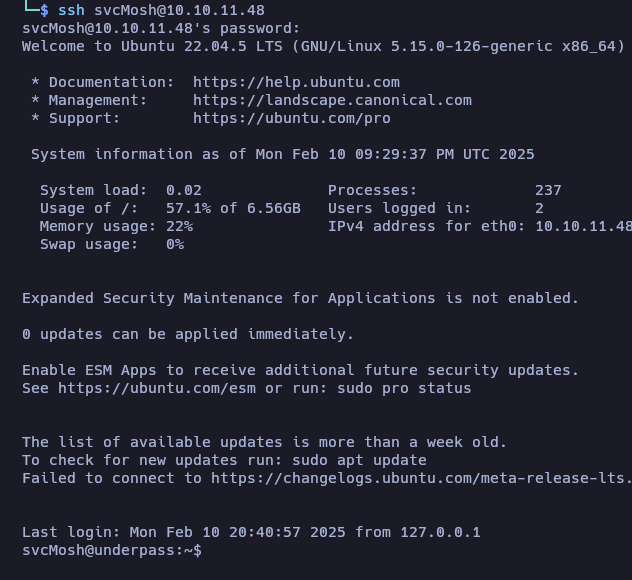The width and height of the screenshot is (632, 580).
Task: Click the System load value 0.02
Action: pyautogui.click(x=184, y=190)
